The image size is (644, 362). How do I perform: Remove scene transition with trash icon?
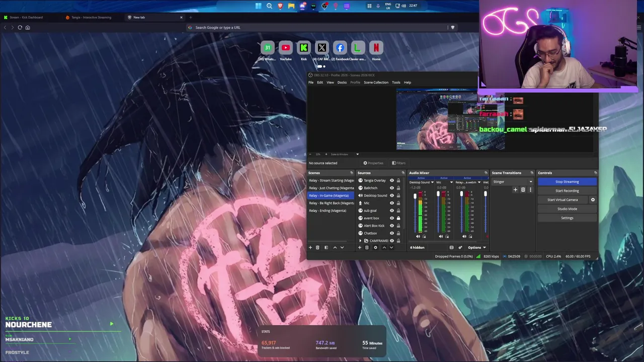pos(523,190)
